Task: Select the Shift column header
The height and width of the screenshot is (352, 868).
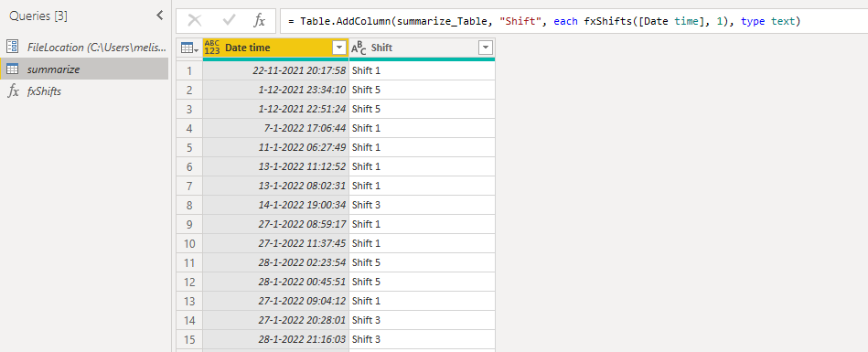Action: coord(422,48)
